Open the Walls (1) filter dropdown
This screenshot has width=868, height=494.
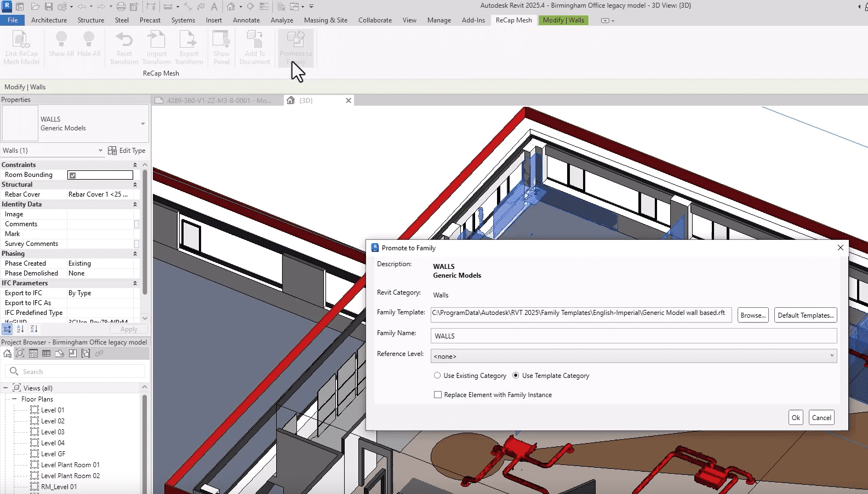pos(100,151)
